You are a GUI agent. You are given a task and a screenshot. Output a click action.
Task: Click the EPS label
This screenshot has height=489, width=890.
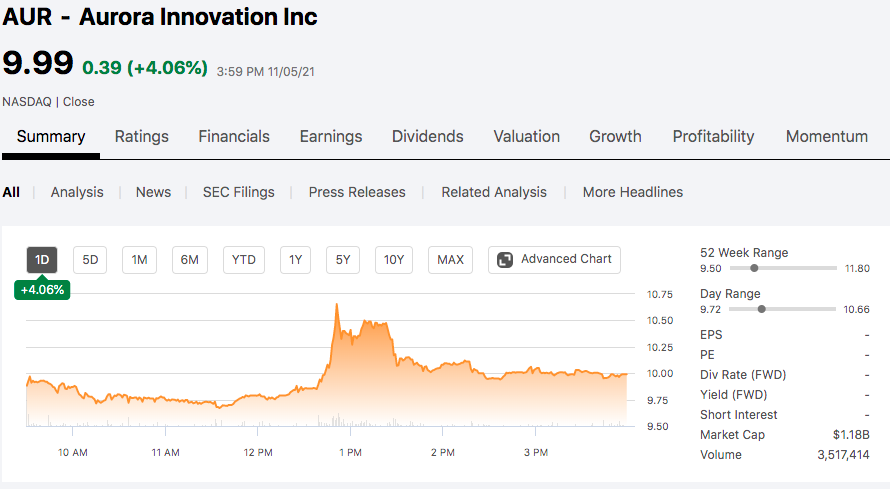pyautogui.click(x=711, y=335)
